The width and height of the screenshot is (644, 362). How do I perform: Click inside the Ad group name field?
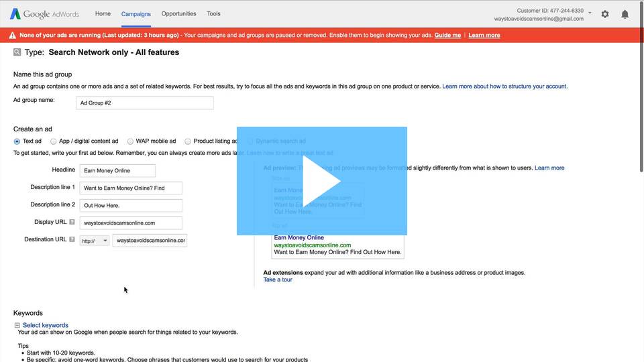pos(145,103)
